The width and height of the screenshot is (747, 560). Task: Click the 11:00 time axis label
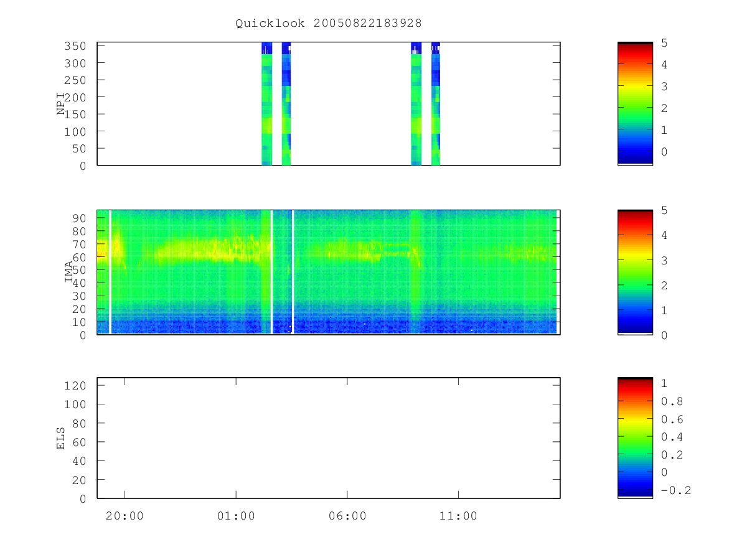pos(459,516)
